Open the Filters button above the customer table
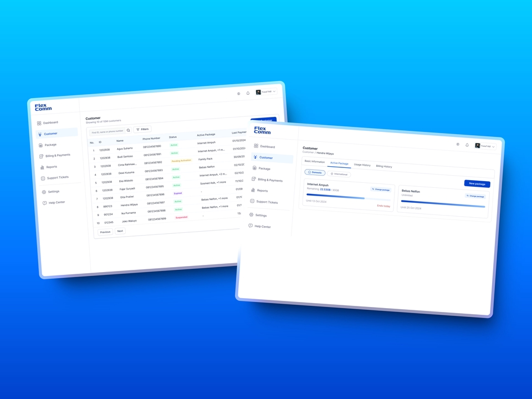Screen dimensions: 532x399 coord(142,129)
